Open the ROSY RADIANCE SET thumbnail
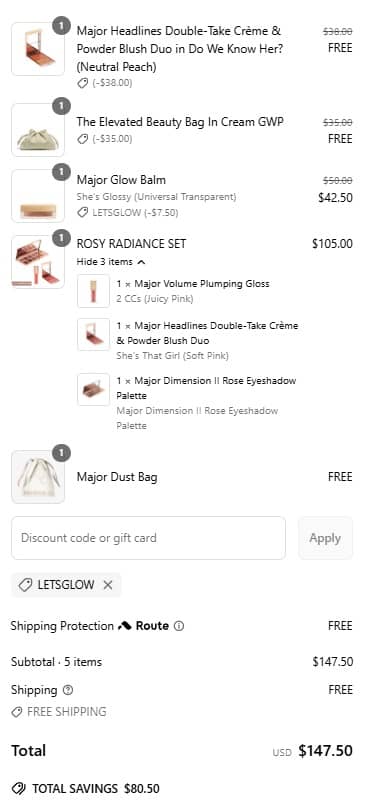Viewport: 376px width, 810px height. point(38,262)
